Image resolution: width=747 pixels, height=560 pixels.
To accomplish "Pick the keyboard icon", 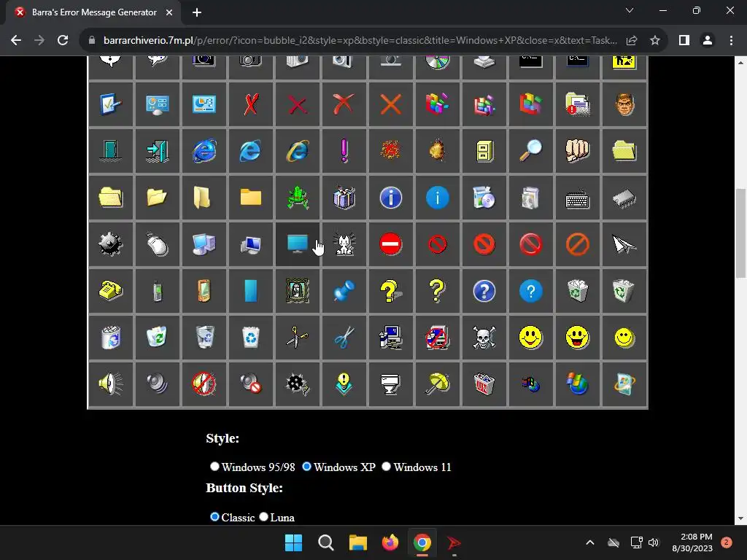I will click(578, 199).
